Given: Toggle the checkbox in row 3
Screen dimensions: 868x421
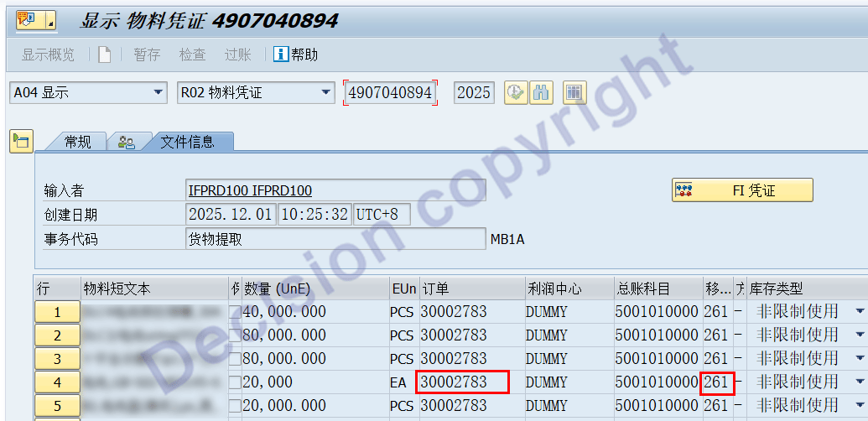Looking at the screenshot, I should tap(236, 359).
